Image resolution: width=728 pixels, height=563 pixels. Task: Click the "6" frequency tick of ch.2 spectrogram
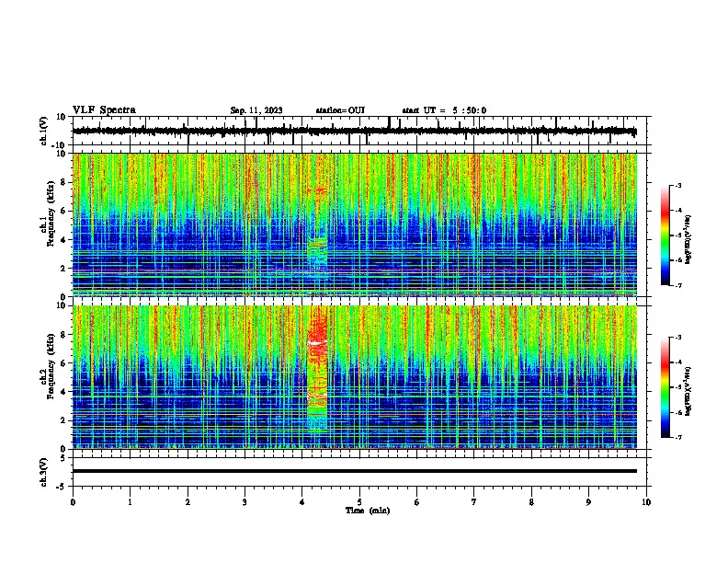click(x=64, y=363)
